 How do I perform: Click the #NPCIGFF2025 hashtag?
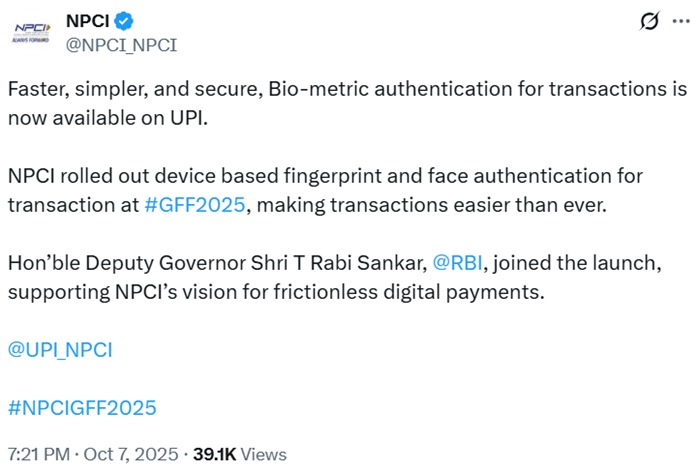[x=82, y=407]
